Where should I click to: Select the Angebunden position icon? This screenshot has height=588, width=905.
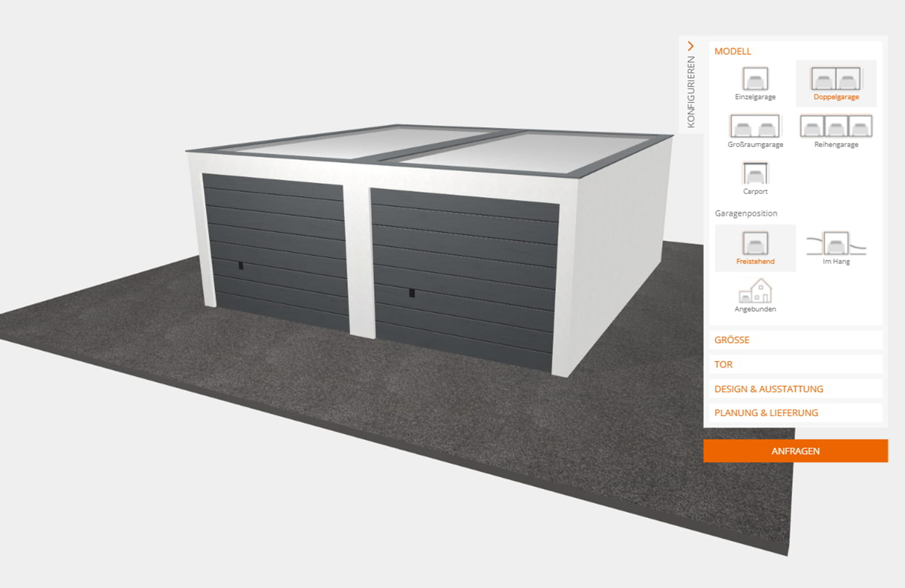755,292
